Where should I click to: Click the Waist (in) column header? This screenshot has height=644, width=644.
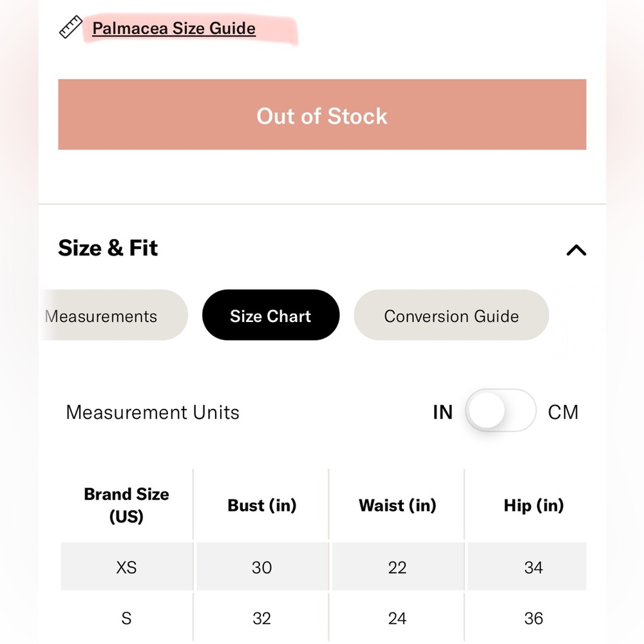(x=397, y=505)
